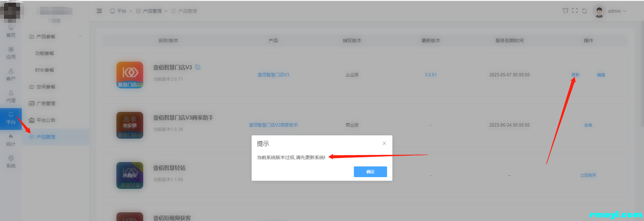Click latest version 3.0.81 link

(431, 75)
